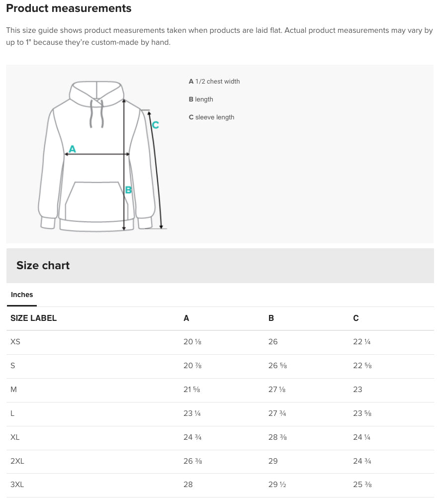Click the 'A 1/2 chest width' legend

(214, 82)
